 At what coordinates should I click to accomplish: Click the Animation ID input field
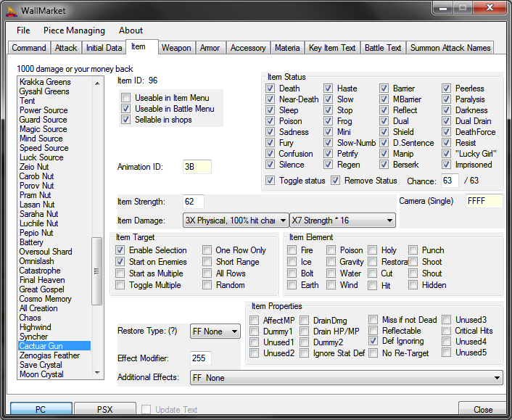197,167
